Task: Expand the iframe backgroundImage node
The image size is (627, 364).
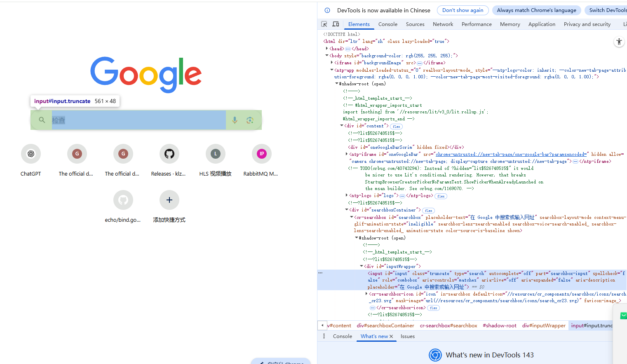Action: tap(332, 63)
